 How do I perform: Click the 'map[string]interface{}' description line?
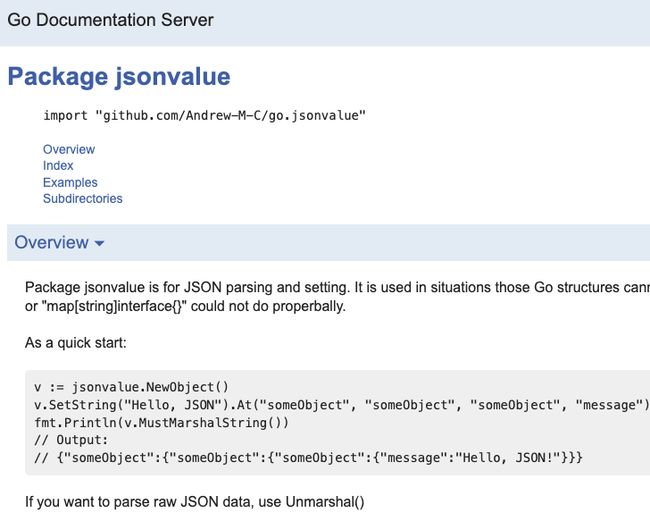[x=185, y=306]
